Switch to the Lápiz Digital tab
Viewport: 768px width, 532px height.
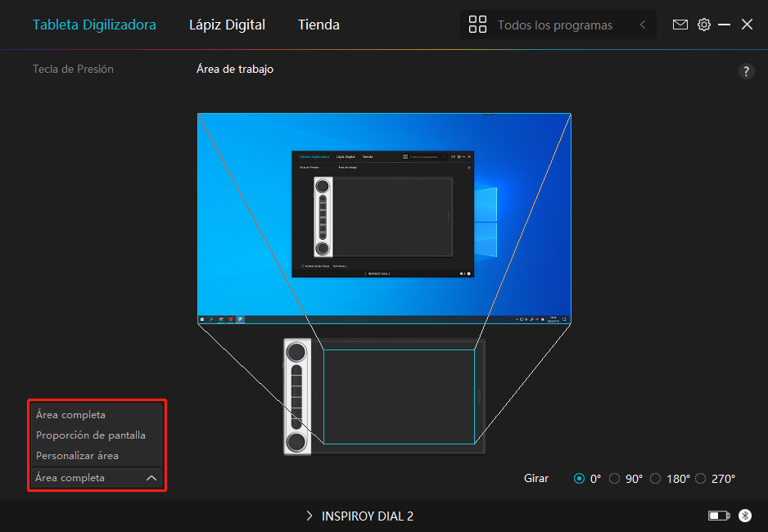[x=227, y=25]
